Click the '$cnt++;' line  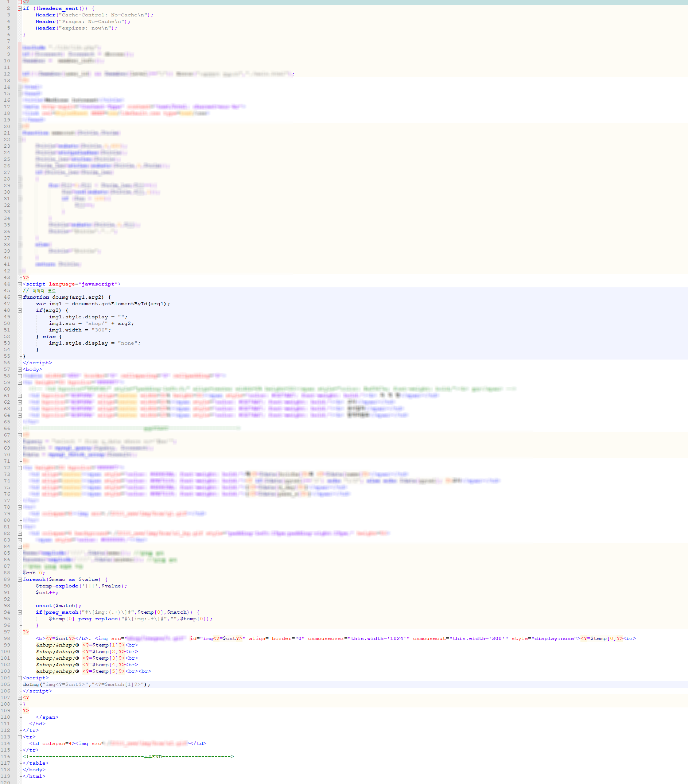point(47,593)
